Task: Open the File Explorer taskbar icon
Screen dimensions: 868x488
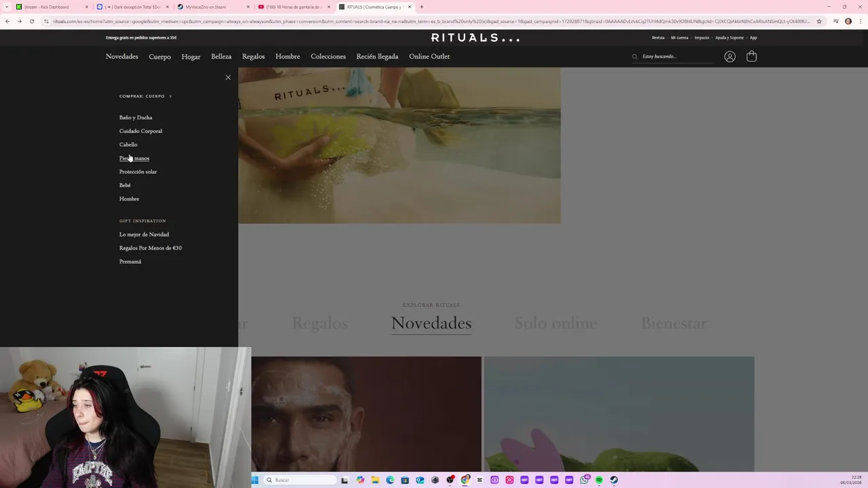Action: click(376, 480)
